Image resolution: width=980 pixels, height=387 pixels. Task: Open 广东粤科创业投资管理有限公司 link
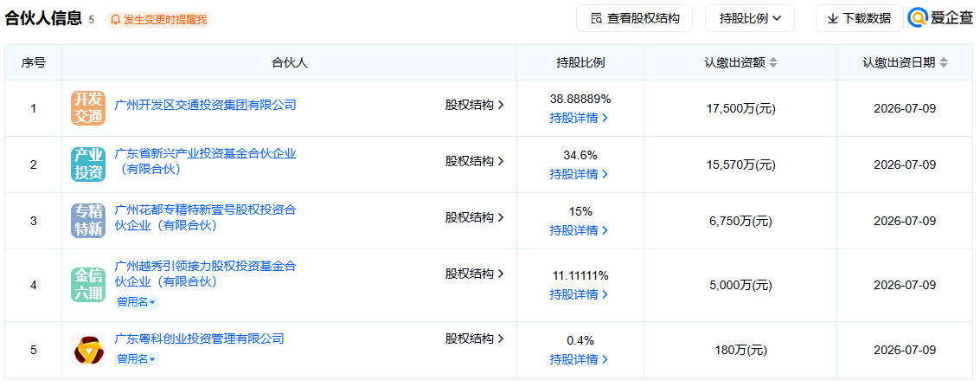(x=200, y=339)
